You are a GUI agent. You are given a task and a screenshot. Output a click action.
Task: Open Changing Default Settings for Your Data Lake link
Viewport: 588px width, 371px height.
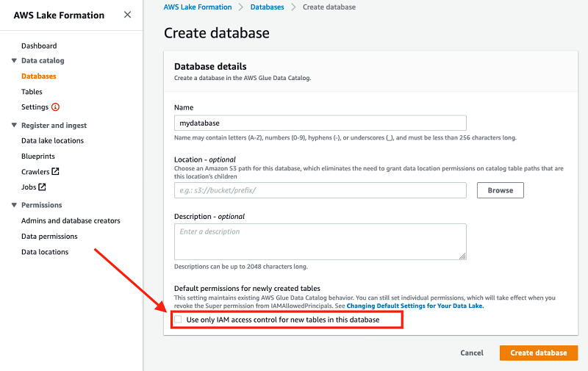pyautogui.click(x=415, y=306)
